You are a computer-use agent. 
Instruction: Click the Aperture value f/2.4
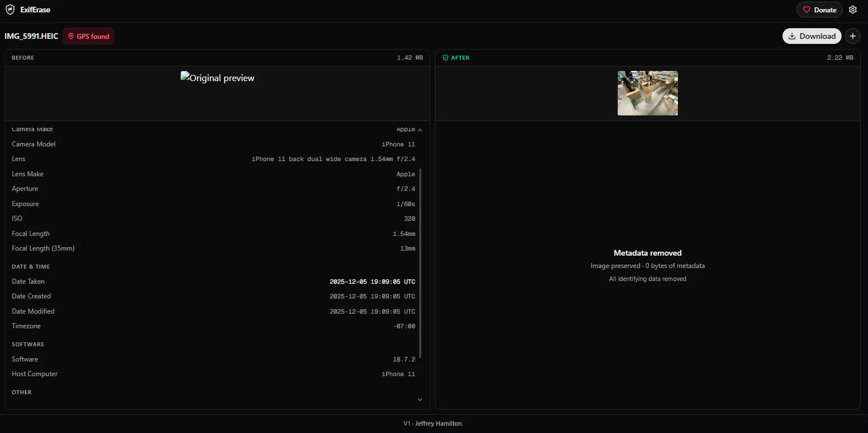[x=406, y=189]
